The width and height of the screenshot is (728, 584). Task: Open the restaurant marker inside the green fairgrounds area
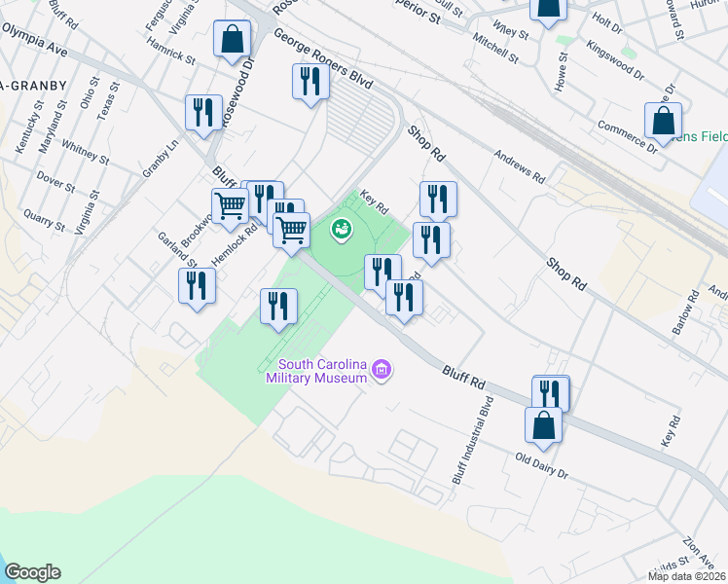278,307
